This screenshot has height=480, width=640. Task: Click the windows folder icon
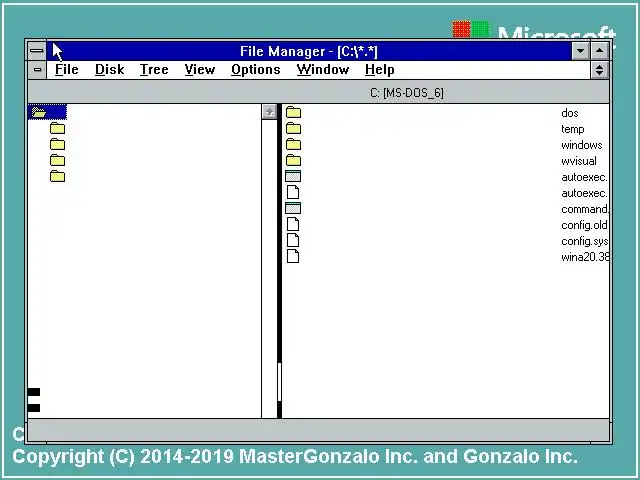pyautogui.click(x=293, y=144)
